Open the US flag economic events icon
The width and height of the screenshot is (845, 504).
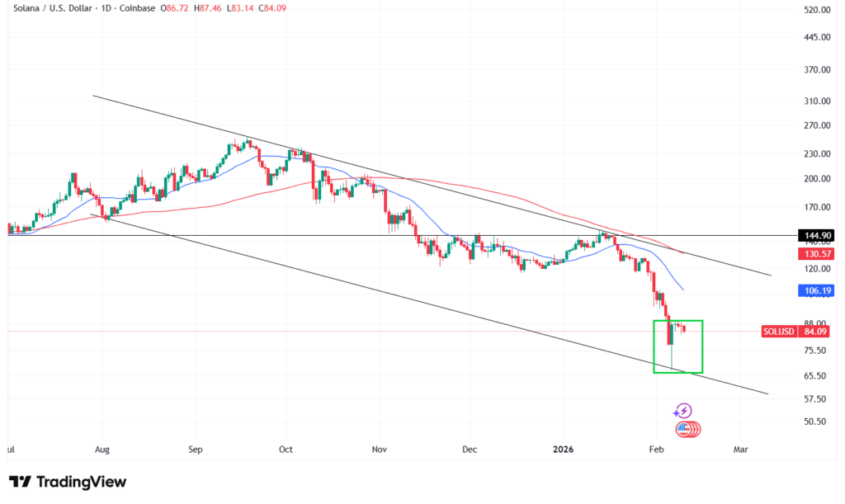(684, 429)
